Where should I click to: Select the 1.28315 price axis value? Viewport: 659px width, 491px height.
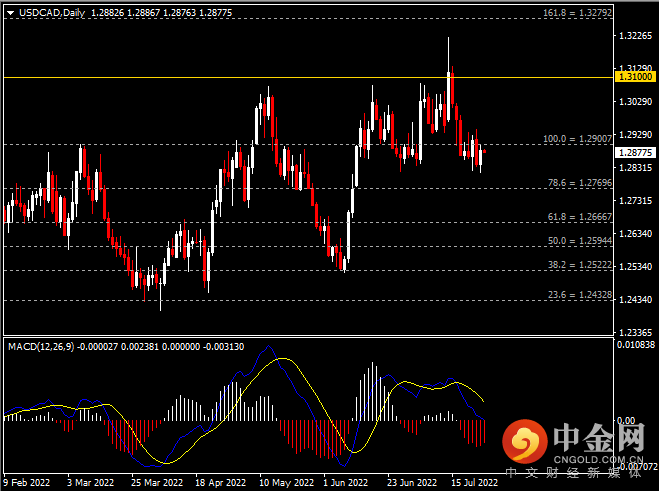click(636, 168)
